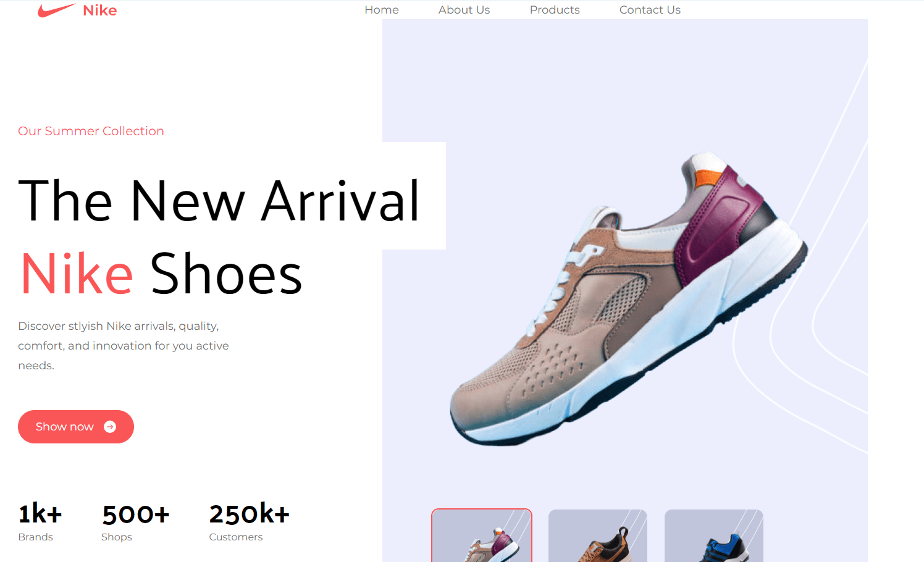
Task: Select the blue shoe thumbnail
Action: click(x=714, y=535)
